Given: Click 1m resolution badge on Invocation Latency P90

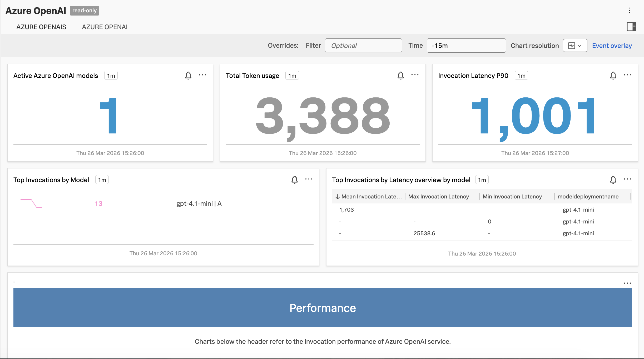Looking at the screenshot, I should coord(521,76).
